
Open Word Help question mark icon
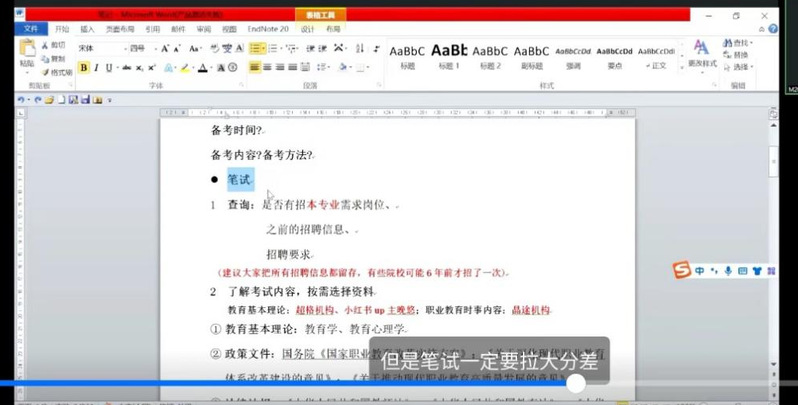(774, 30)
